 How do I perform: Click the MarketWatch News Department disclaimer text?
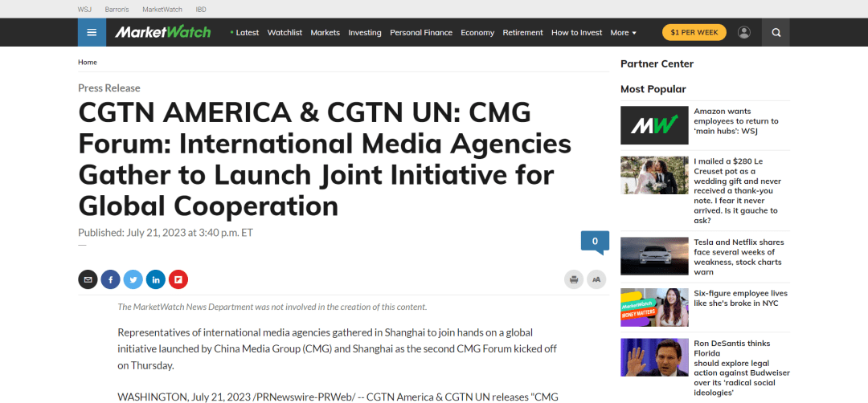pyautogui.click(x=272, y=307)
